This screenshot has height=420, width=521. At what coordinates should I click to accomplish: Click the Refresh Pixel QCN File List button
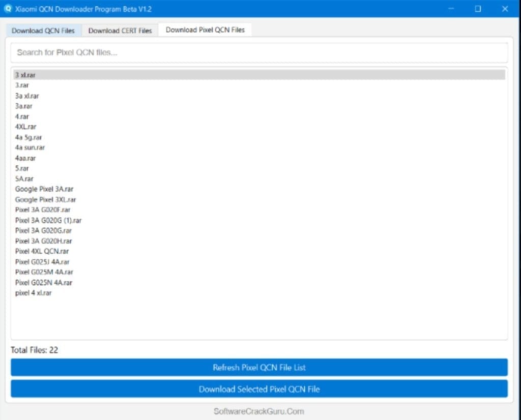tap(258, 368)
